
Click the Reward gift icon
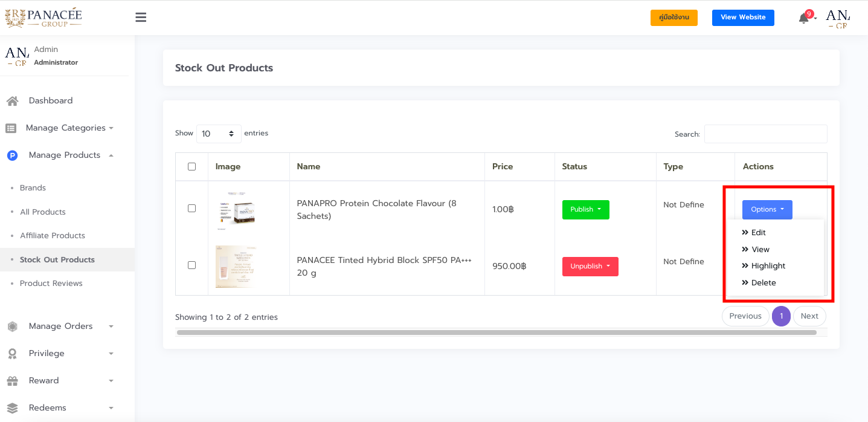tap(12, 381)
